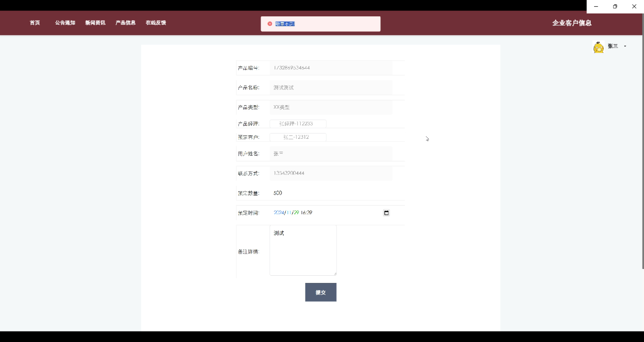The width and height of the screenshot is (644, 342).
Task: Click the 联系方式 field 13543200444
Action: point(331,173)
